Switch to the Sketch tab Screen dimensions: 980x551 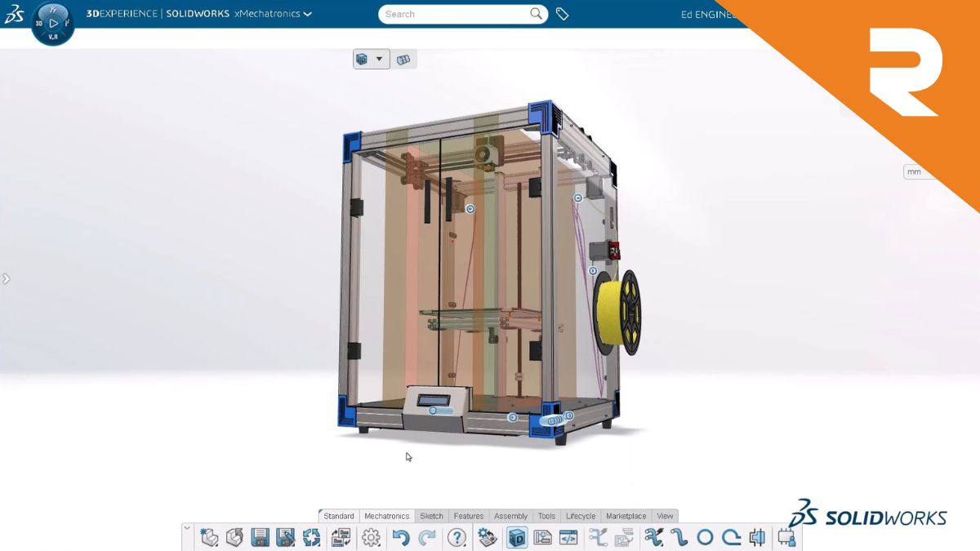point(431,516)
